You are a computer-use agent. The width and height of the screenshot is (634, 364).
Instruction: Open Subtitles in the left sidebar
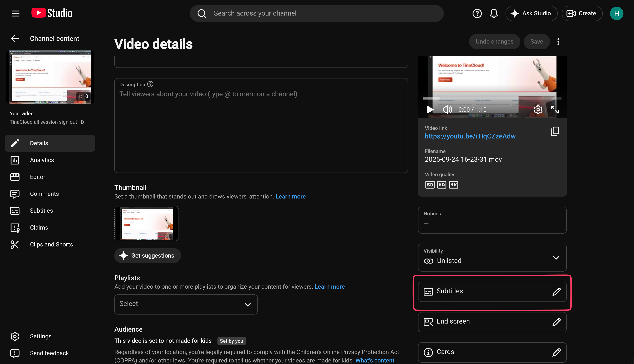pyautogui.click(x=50, y=211)
